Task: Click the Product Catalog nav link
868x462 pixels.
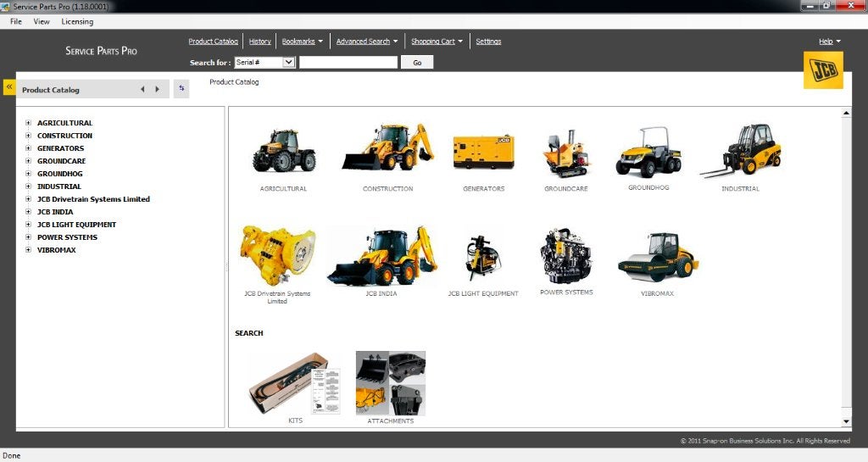Action: [x=213, y=42]
